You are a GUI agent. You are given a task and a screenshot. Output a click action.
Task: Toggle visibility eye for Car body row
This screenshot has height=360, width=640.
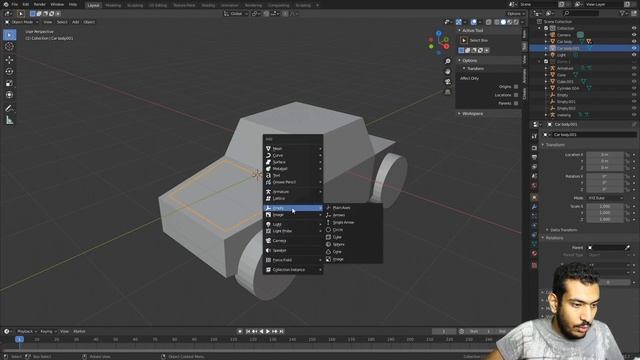tap(634, 42)
